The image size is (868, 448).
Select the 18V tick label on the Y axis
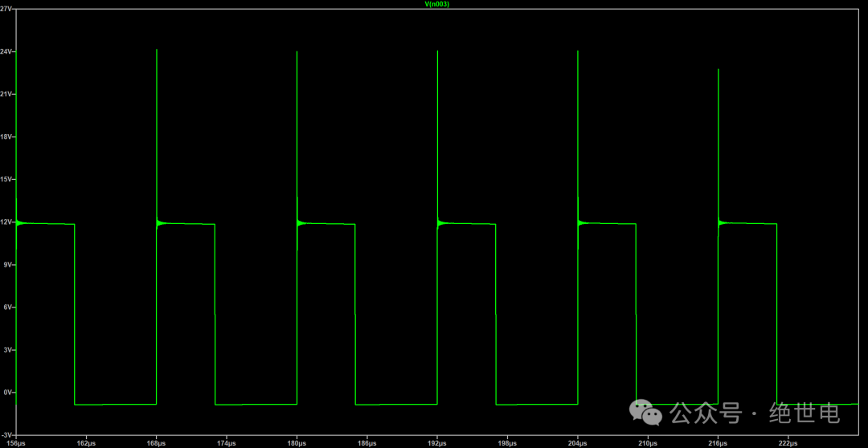click(x=7, y=137)
